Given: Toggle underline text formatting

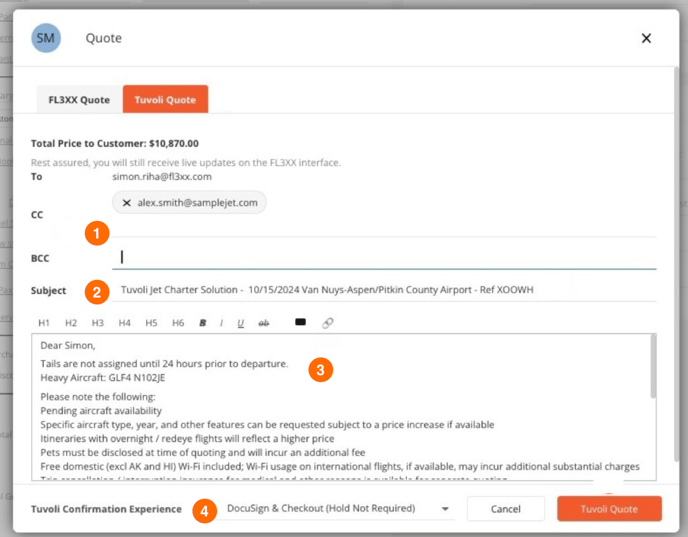Looking at the screenshot, I should tap(240, 323).
